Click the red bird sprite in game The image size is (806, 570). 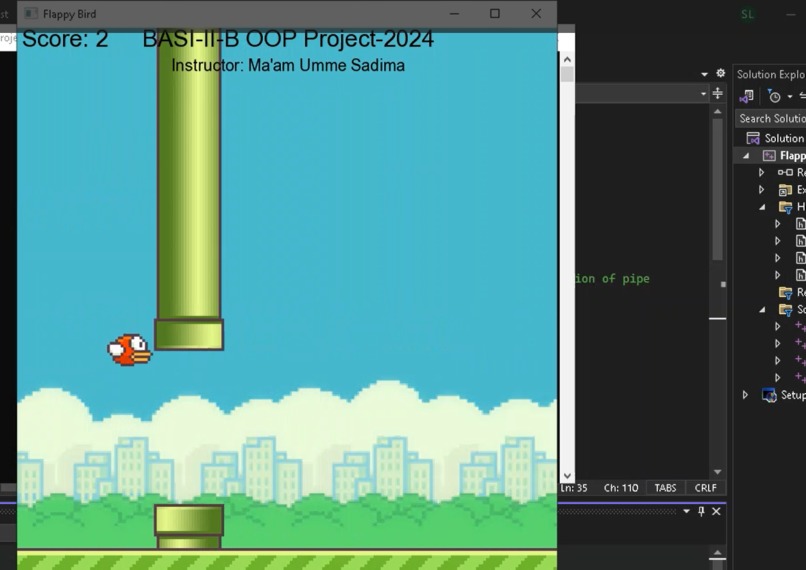[x=129, y=350]
